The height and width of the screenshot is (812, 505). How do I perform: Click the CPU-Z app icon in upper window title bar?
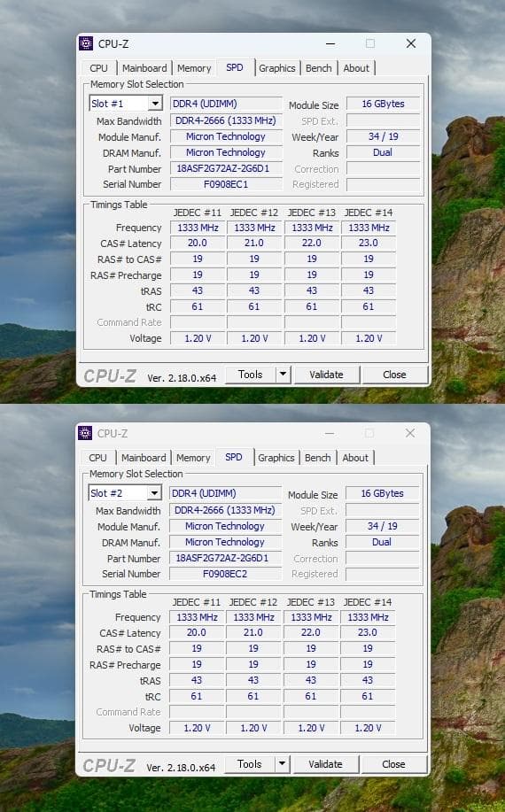[86, 43]
